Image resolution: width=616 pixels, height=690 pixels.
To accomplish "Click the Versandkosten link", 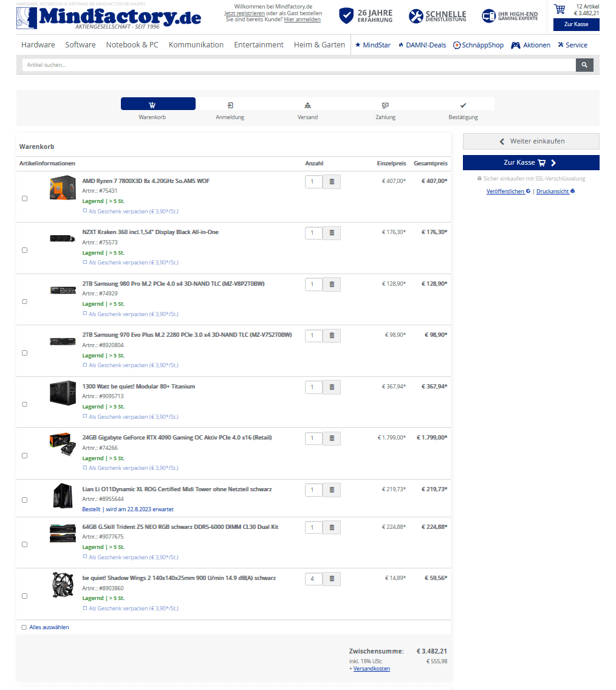I will (x=372, y=669).
